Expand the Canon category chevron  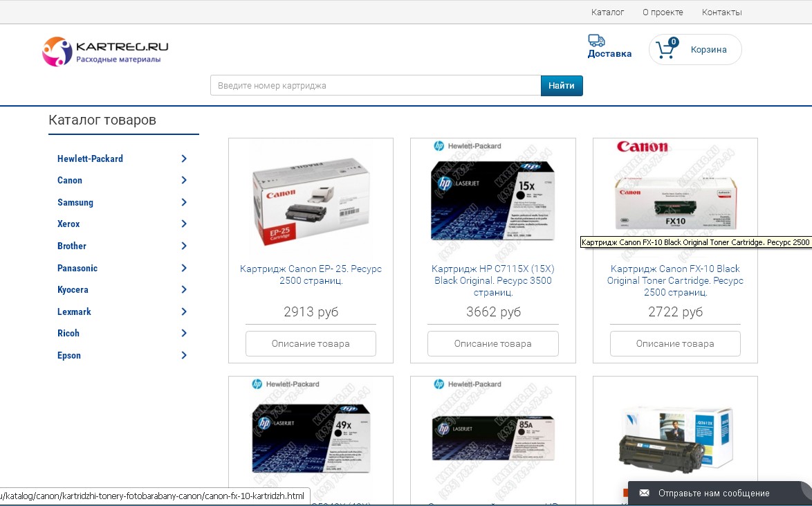pyautogui.click(x=184, y=180)
